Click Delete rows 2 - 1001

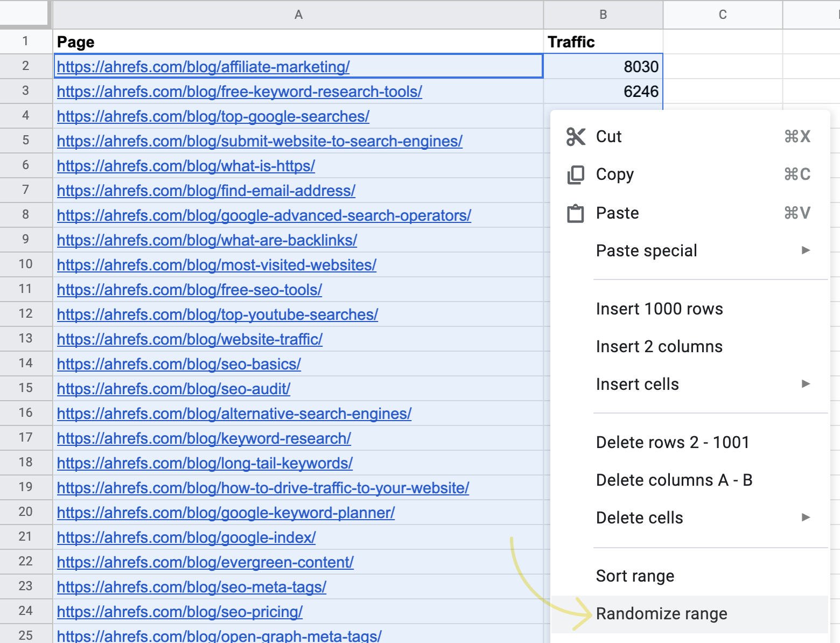coord(673,443)
